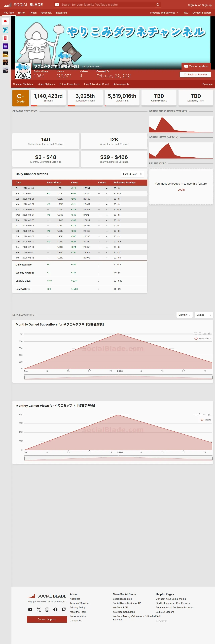Open the Video Statistics tab

pyautogui.click(x=46, y=84)
